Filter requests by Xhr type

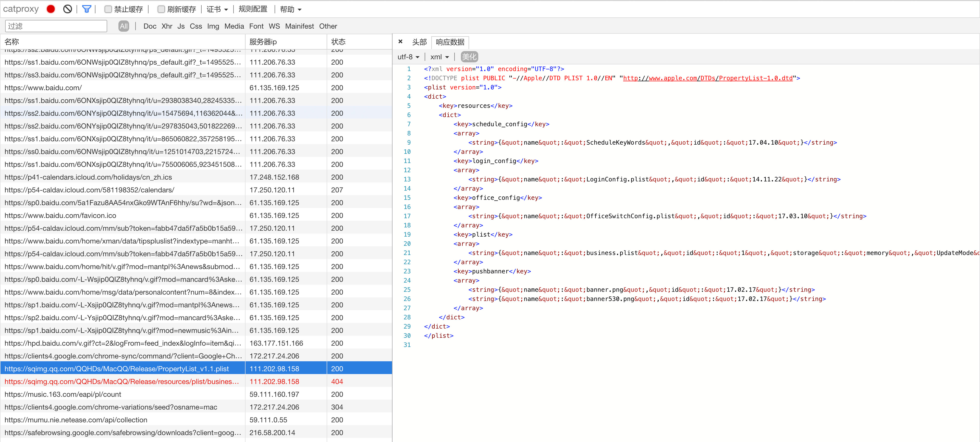pos(167,26)
